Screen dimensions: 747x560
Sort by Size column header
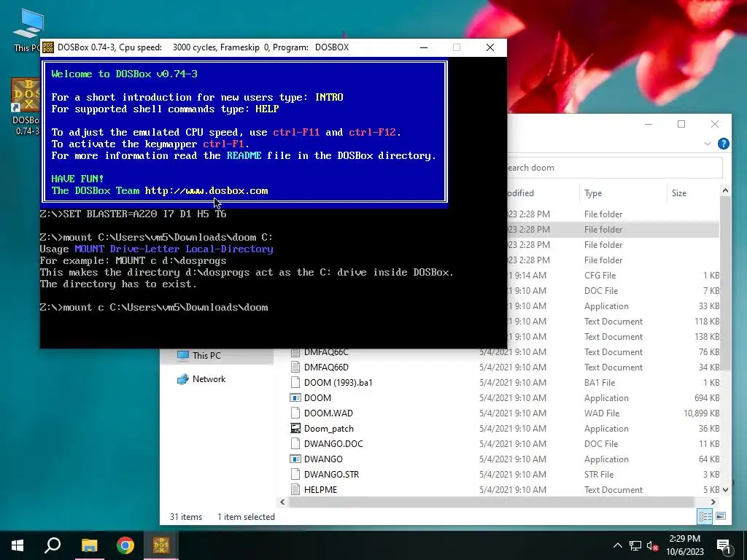click(x=679, y=192)
